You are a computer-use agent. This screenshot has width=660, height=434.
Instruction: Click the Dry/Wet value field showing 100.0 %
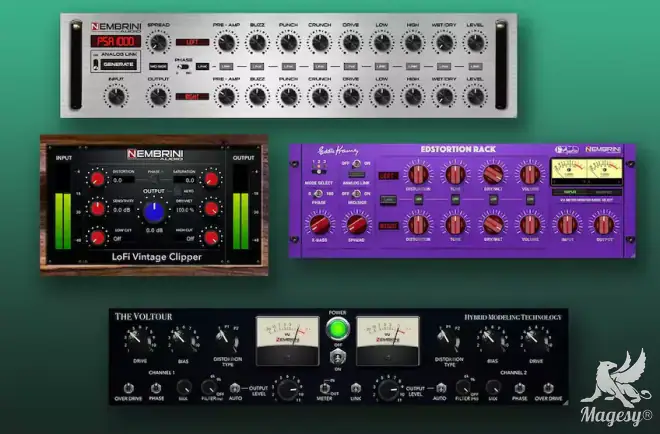tap(185, 210)
